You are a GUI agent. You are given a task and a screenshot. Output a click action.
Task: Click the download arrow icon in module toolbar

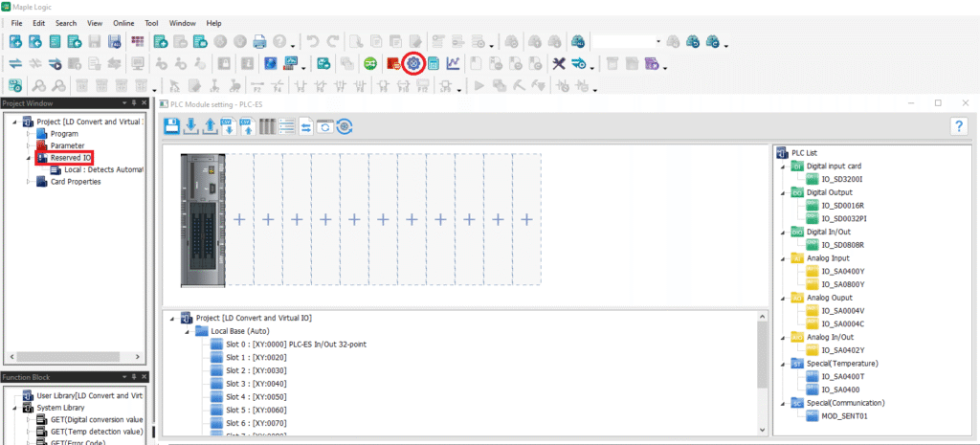pyautogui.click(x=191, y=125)
